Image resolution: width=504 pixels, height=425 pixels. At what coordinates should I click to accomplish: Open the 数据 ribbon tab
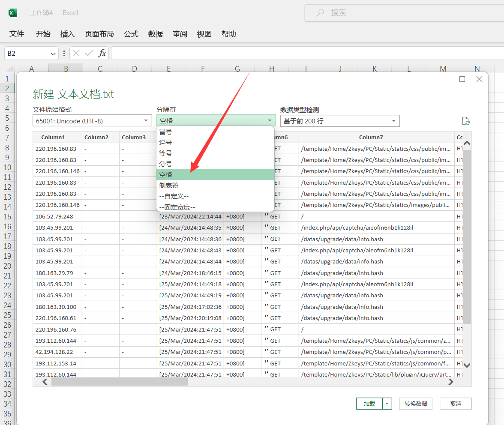156,34
